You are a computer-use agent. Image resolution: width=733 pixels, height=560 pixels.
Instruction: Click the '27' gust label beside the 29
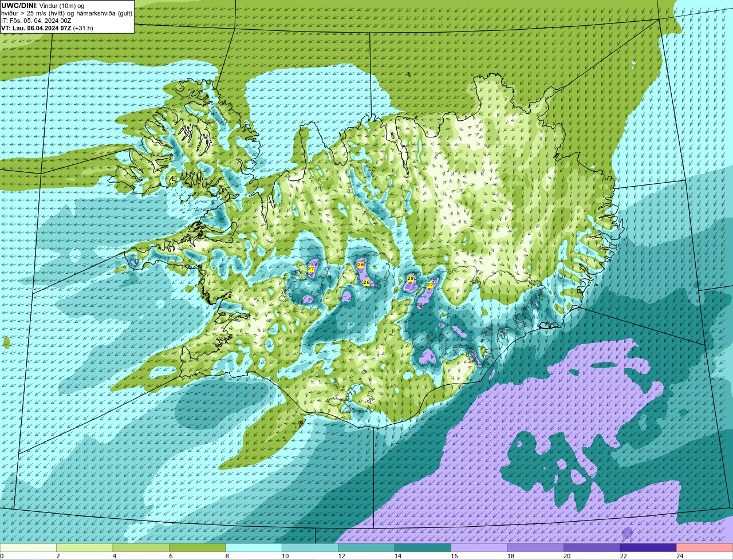tap(430, 285)
